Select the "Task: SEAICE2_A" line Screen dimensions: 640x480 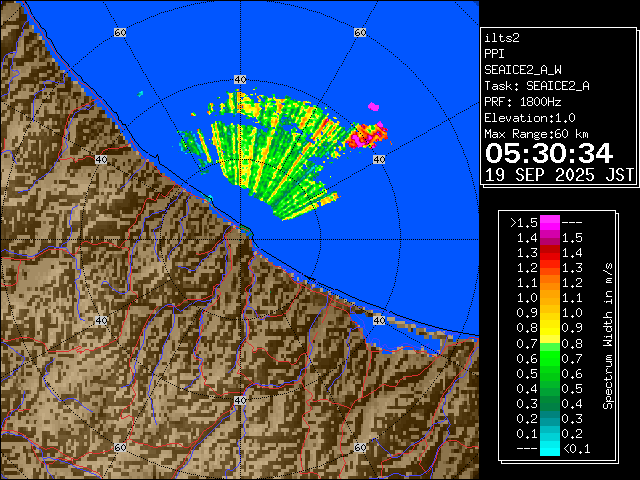point(536,86)
